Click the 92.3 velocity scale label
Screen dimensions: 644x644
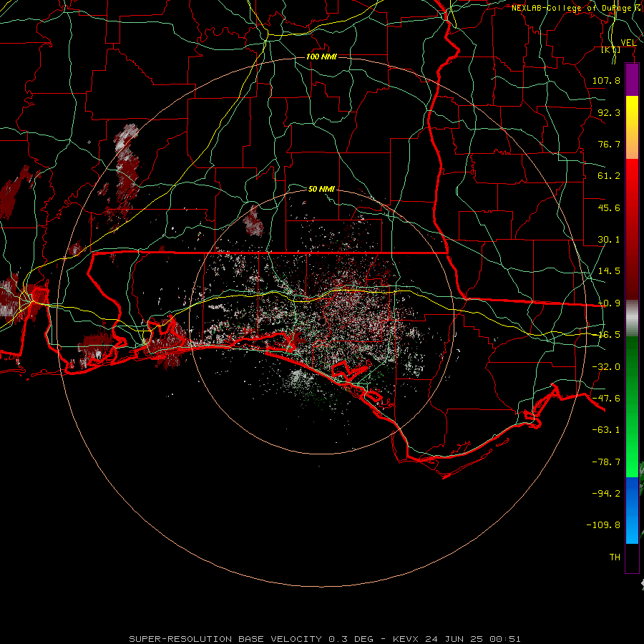[x=609, y=112]
